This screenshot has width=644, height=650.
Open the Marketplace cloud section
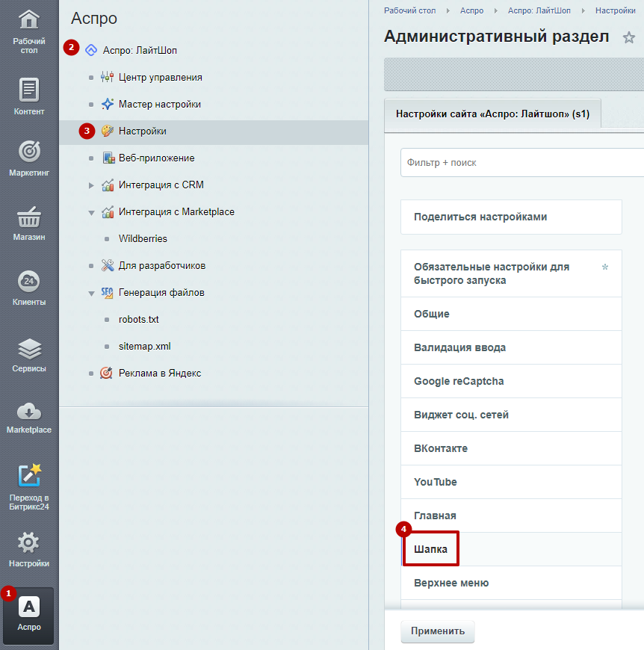[x=29, y=418]
